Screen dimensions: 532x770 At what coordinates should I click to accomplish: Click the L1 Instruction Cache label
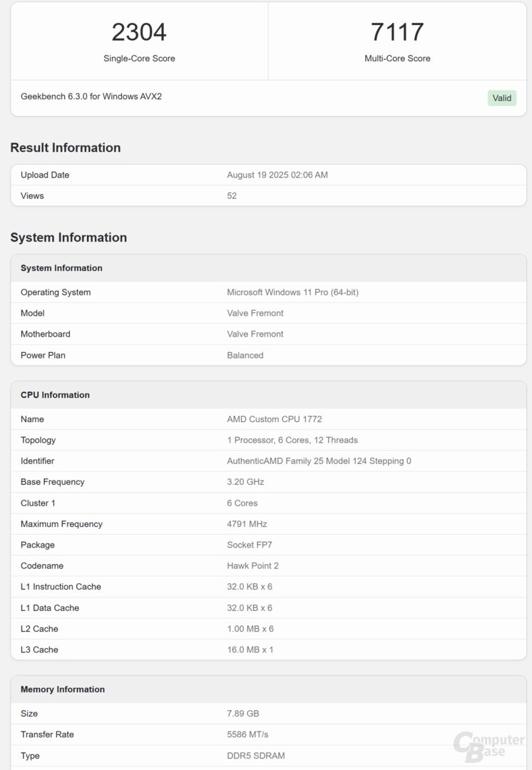click(61, 586)
